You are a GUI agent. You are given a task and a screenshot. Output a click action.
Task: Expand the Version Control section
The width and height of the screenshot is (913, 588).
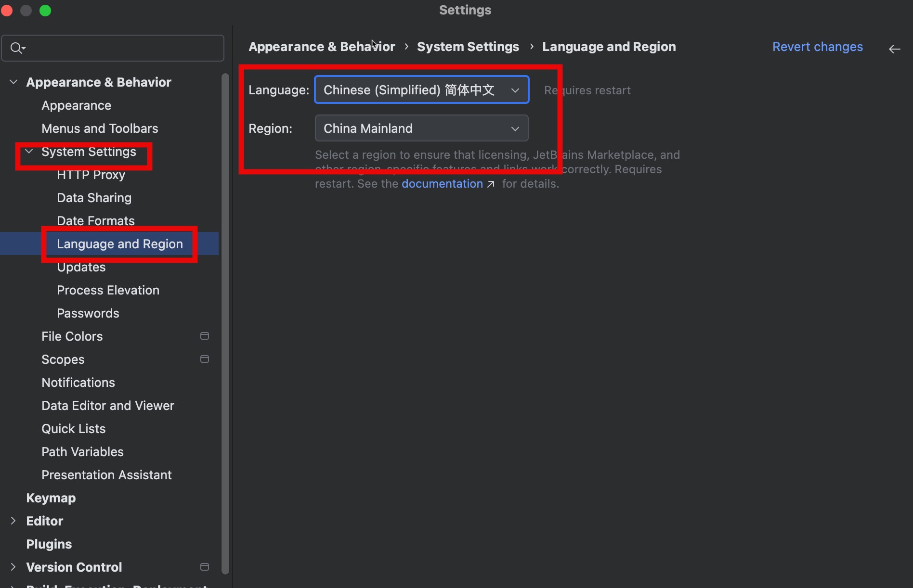(x=13, y=567)
